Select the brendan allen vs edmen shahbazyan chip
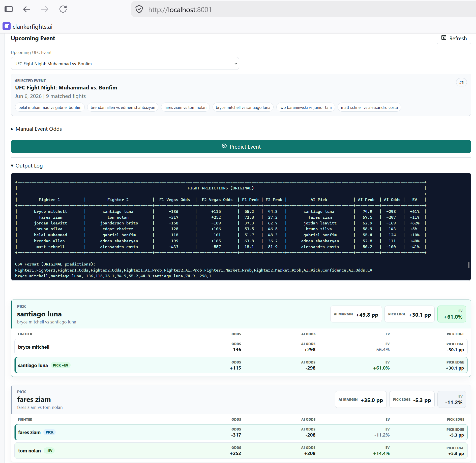The image size is (476, 463). 123,107
